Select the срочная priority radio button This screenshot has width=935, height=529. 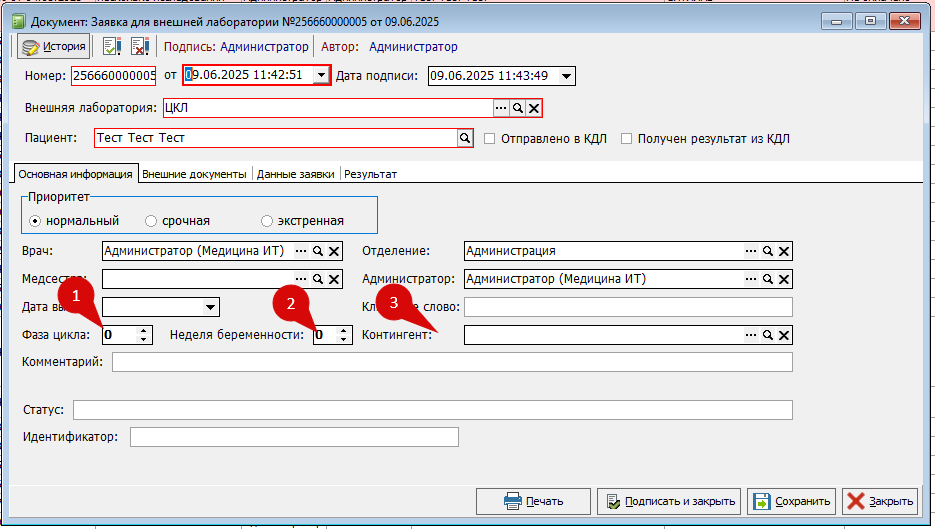coord(151,221)
